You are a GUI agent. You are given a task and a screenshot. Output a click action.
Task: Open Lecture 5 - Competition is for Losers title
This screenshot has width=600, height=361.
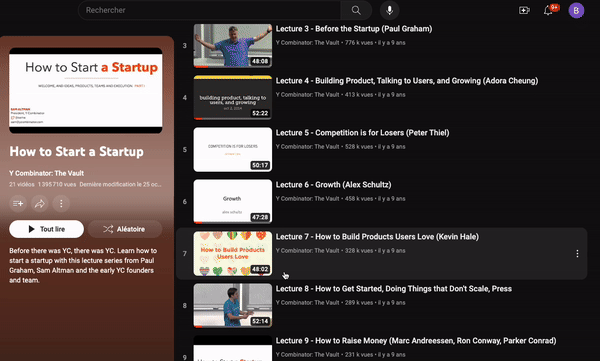(x=362, y=133)
